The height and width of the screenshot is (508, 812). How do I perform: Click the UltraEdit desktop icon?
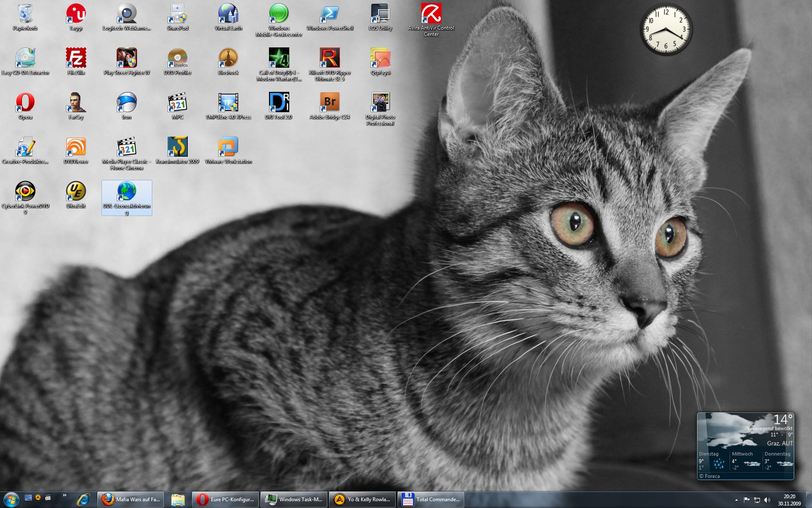(x=76, y=192)
